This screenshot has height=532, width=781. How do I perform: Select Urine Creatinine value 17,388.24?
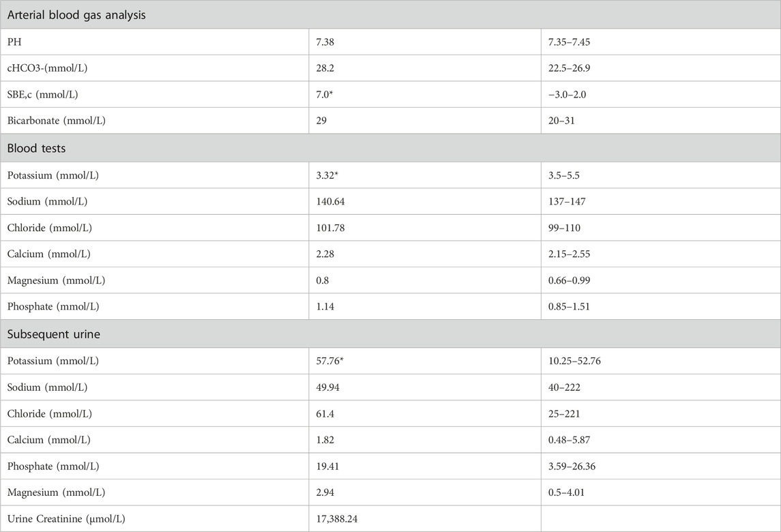[337, 519]
